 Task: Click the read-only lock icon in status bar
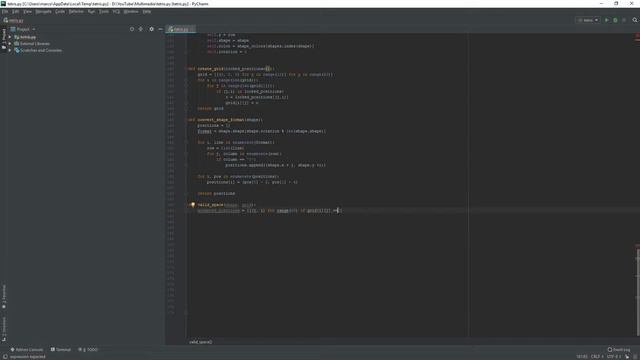[627, 357]
